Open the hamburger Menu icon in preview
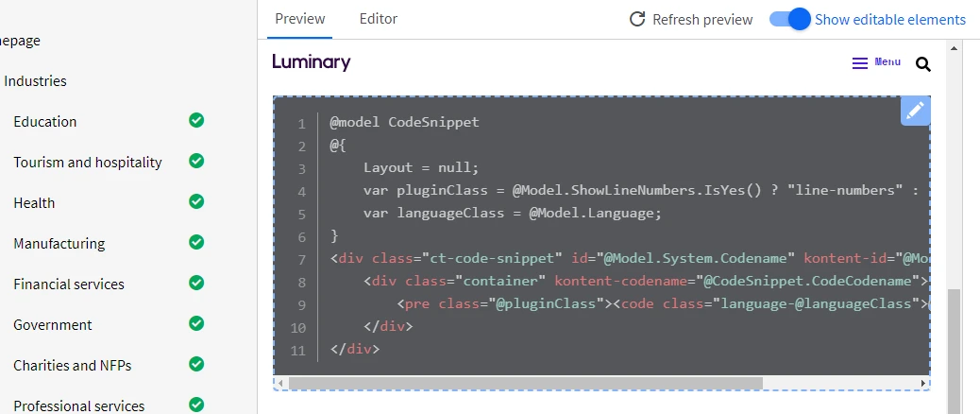 tap(860, 63)
